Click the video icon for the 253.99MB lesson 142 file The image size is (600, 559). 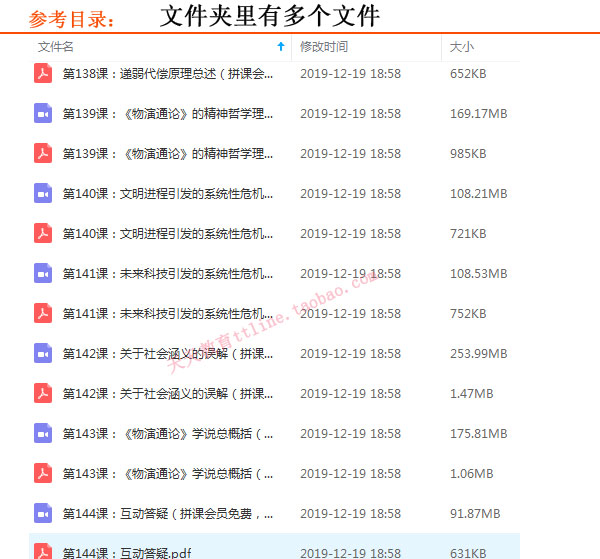43,353
